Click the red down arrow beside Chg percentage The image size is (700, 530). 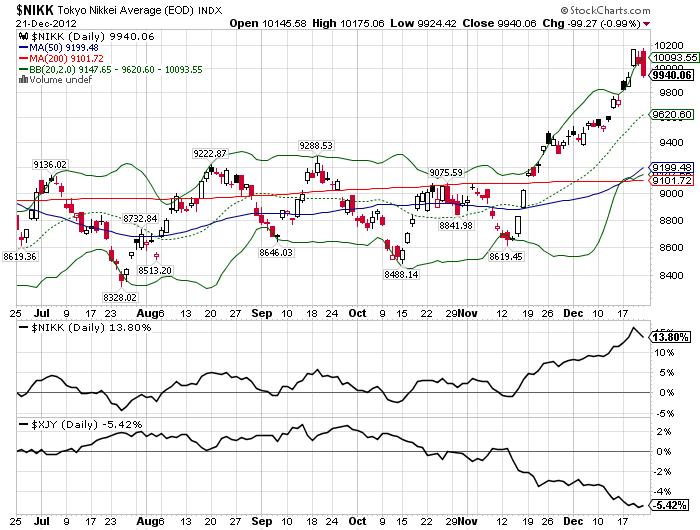(674, 22)
